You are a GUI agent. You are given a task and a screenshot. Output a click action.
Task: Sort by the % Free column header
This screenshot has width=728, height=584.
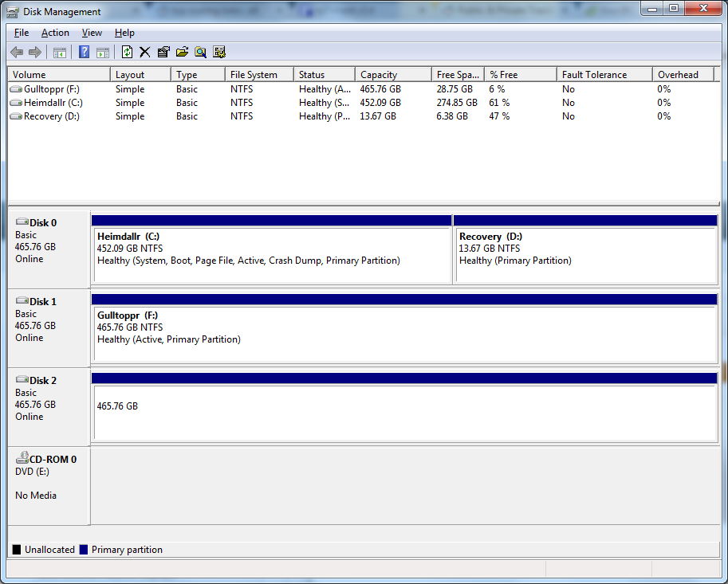[521, 75]
